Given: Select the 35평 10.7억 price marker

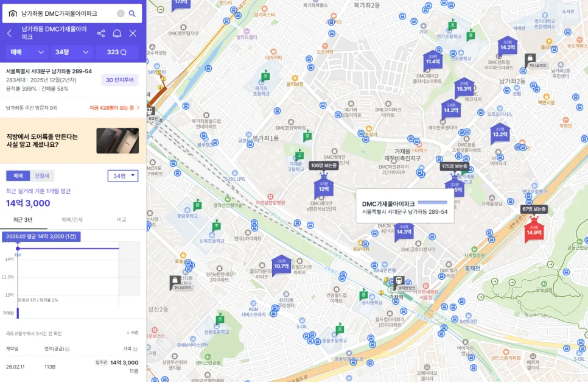Looking at the screenshot, I should coord(281,266).
